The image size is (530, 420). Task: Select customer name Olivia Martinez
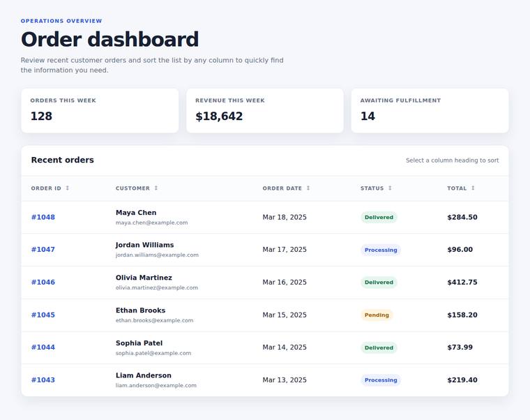click(x=144, y=278)
